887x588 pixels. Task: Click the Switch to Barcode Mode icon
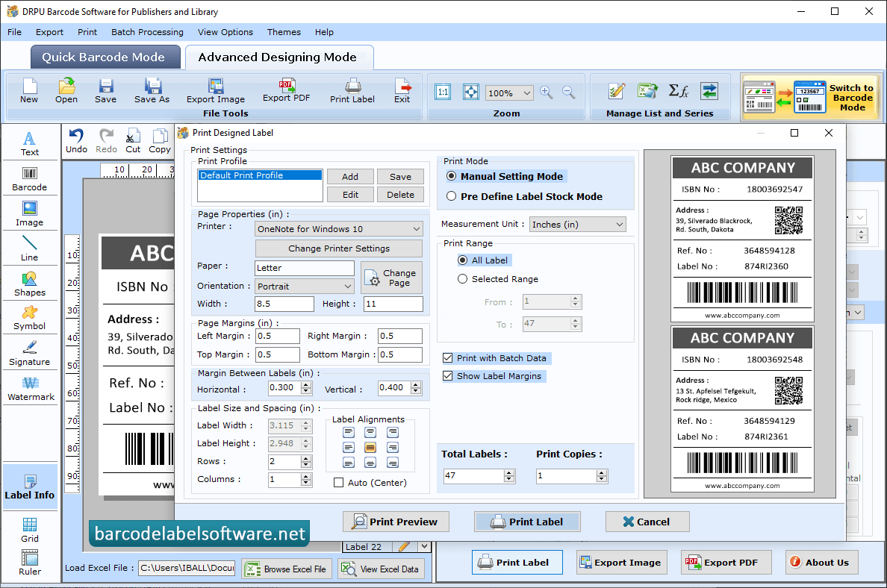[x=810, y=97]
